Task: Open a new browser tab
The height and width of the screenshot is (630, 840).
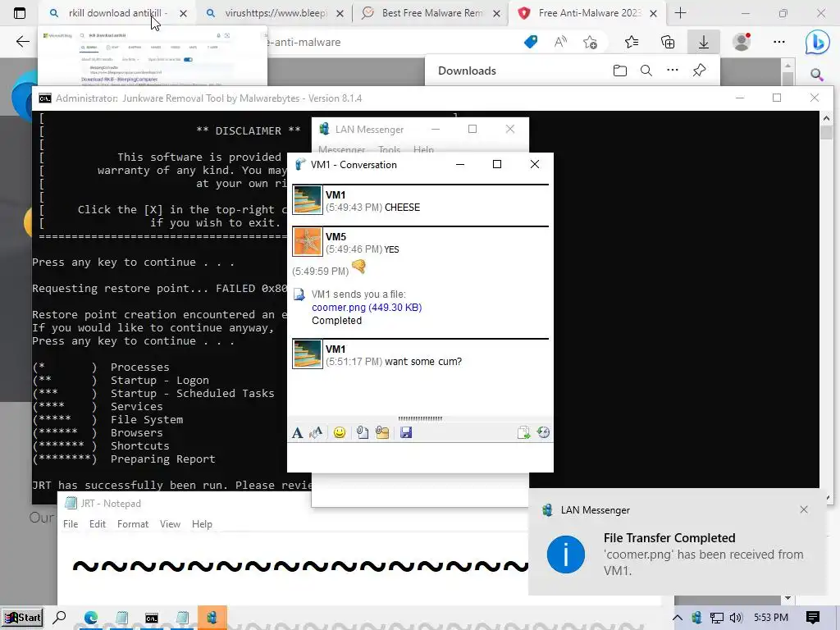Action: tap(680, 13)
